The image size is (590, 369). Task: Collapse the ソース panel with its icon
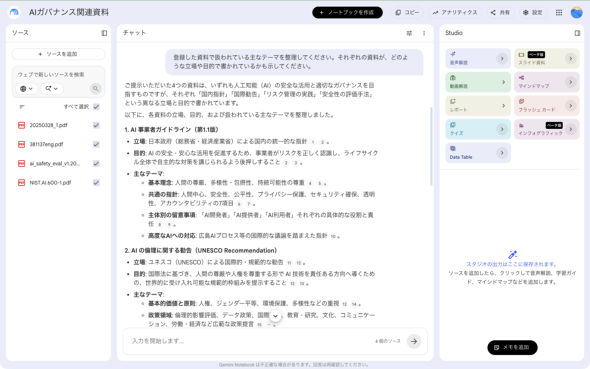(x=104, y=33)
